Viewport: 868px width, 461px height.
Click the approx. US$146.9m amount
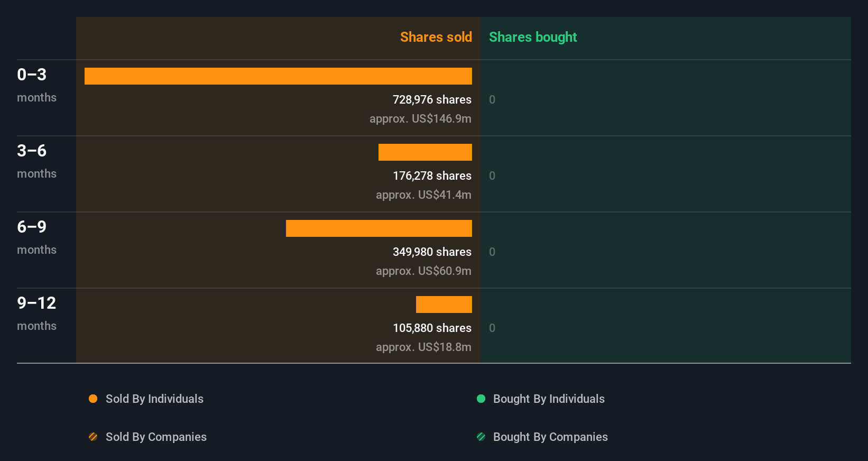point(420,119)
